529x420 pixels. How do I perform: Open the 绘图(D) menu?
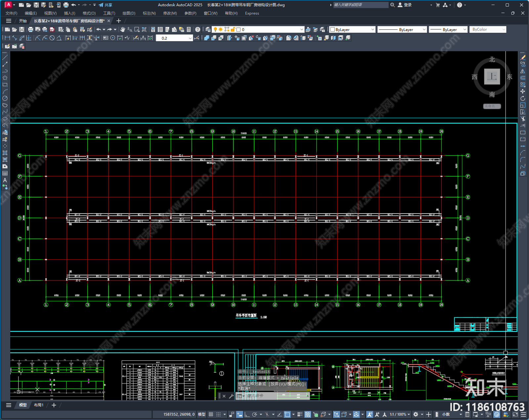pos(129,13)
